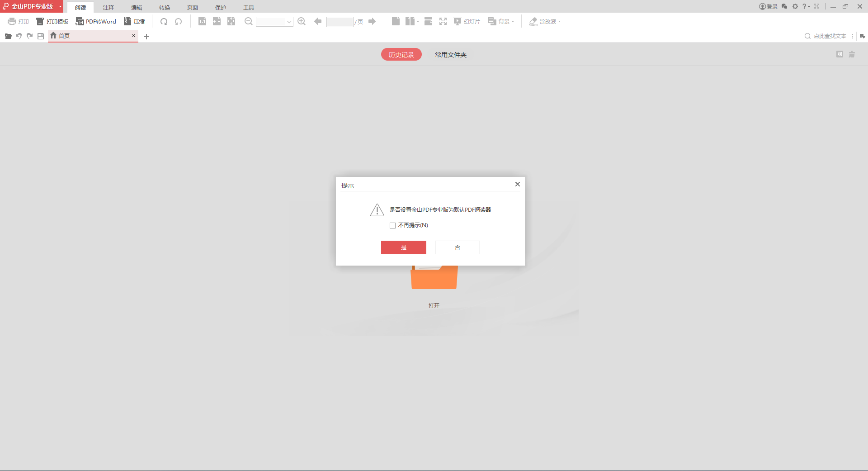The height and width of the screenshot is (471, 868).
Task: Click the redo arrow in quick bar
Action: pos(30,36)
